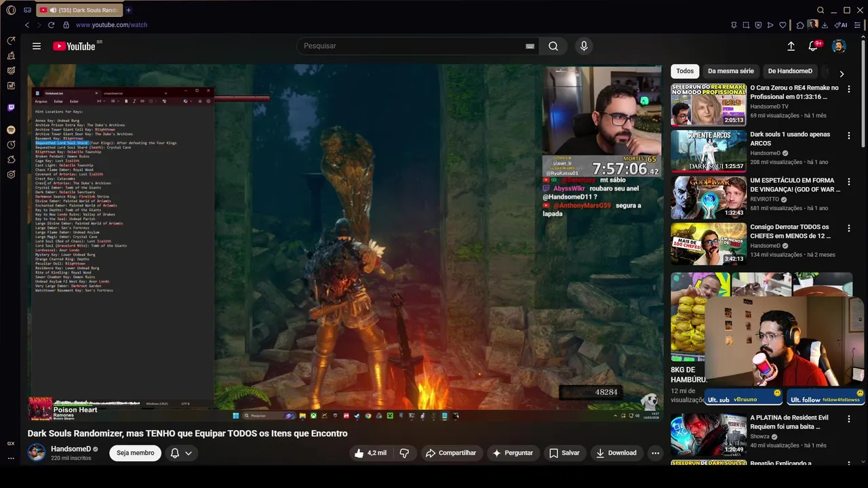Open the HandsomeD channel name link
The image size is (868, 488).
click(71, 449)
